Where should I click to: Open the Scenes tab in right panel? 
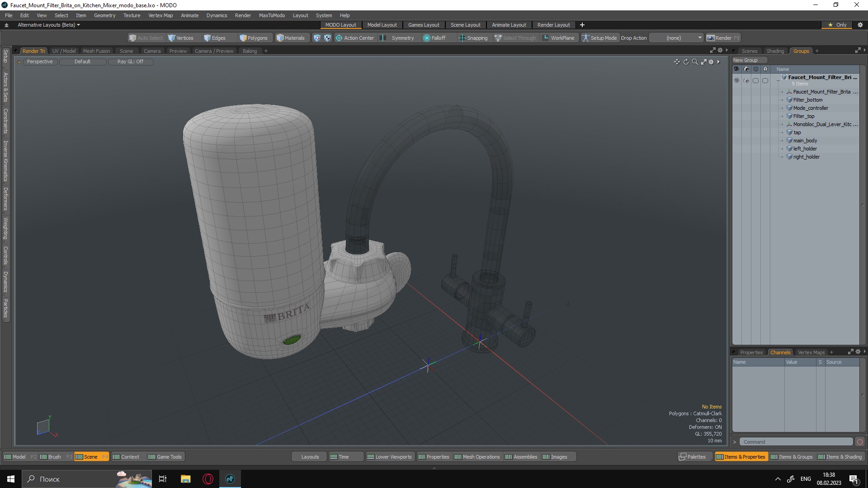(x=749, y=51)
